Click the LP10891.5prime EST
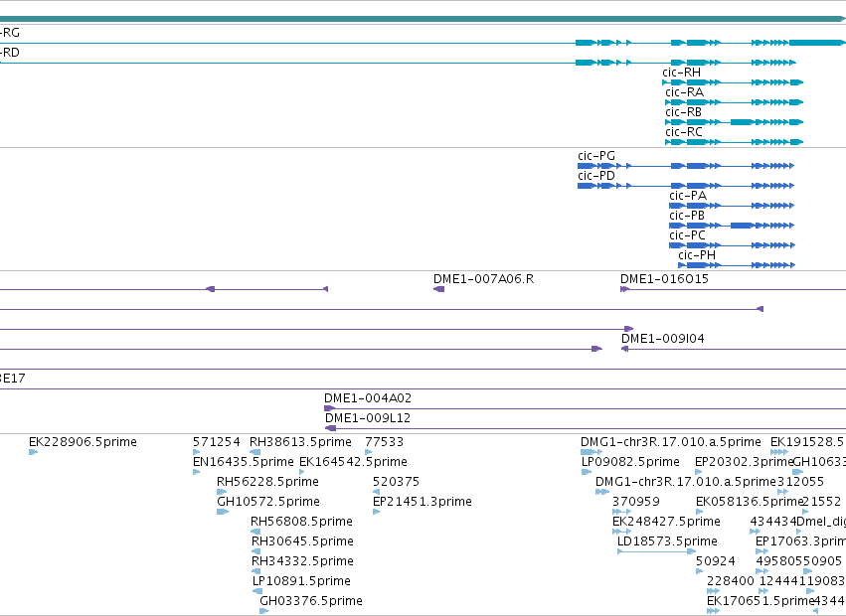Image resolution: width=846 pixels, height=616 pixels. [x=257, y=592]
